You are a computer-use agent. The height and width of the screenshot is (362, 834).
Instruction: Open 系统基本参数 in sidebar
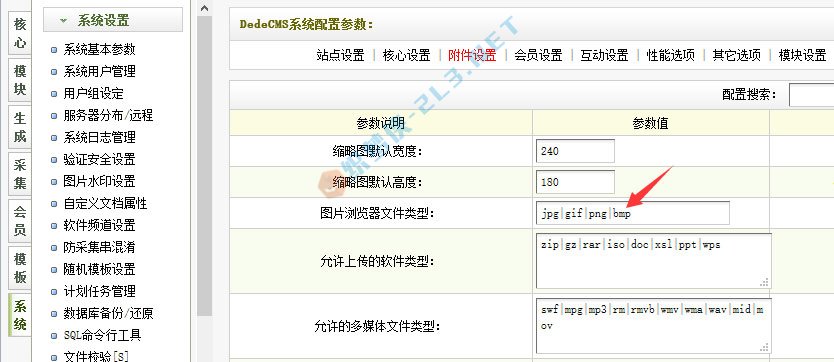tap(99, 49)
